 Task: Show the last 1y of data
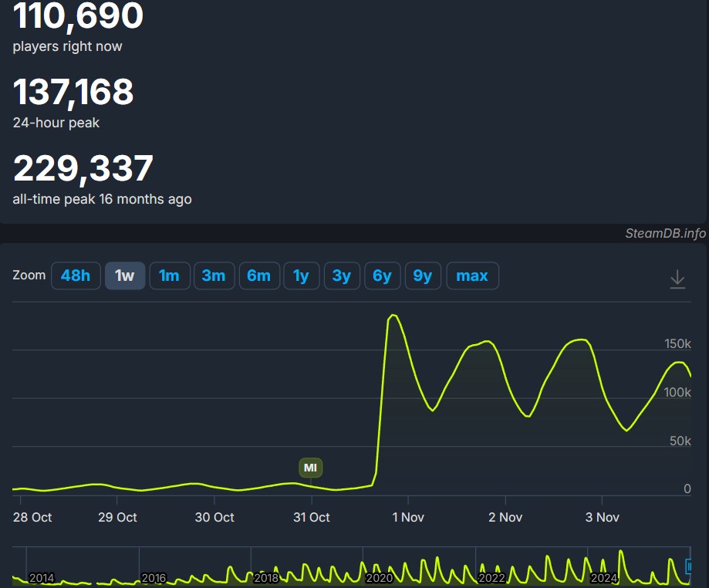click(x=301, y=275)
